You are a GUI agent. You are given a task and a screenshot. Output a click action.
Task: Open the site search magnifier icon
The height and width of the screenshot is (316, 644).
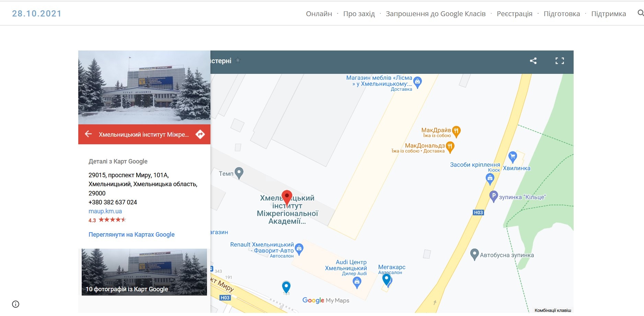click(640, 13)
